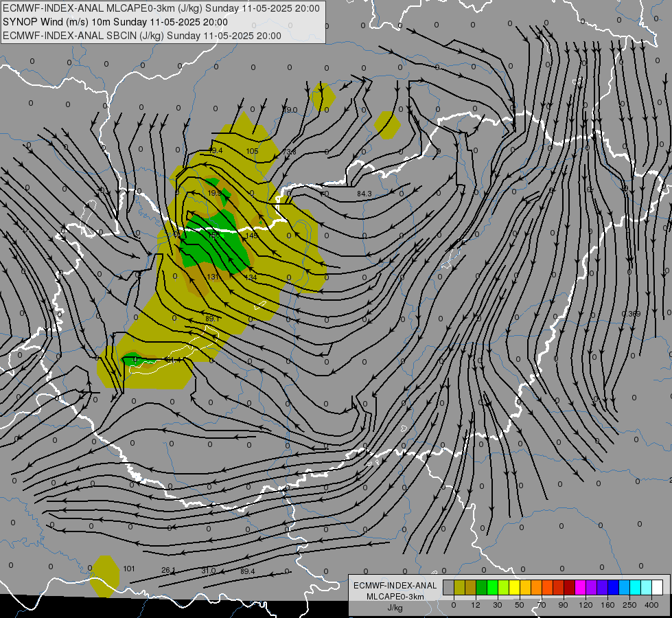Select legend label MLCAPE0-3km
Screen dimensions: 672x618
click(x=395, y=597)
